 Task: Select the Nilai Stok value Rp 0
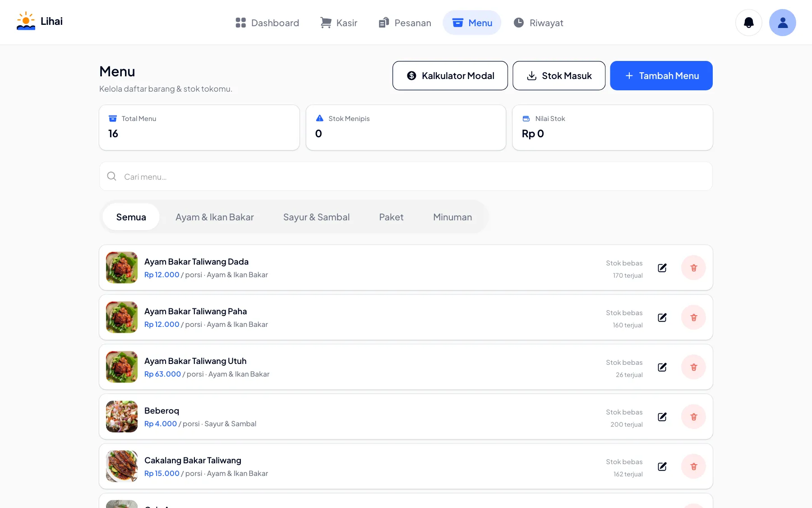(x=533, y=134)
